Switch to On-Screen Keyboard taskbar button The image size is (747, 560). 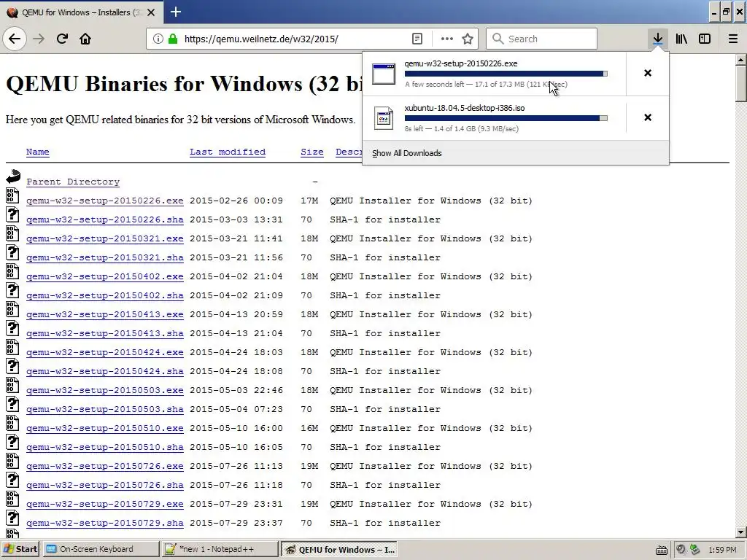pyautogui.click(x=101, y=550)
